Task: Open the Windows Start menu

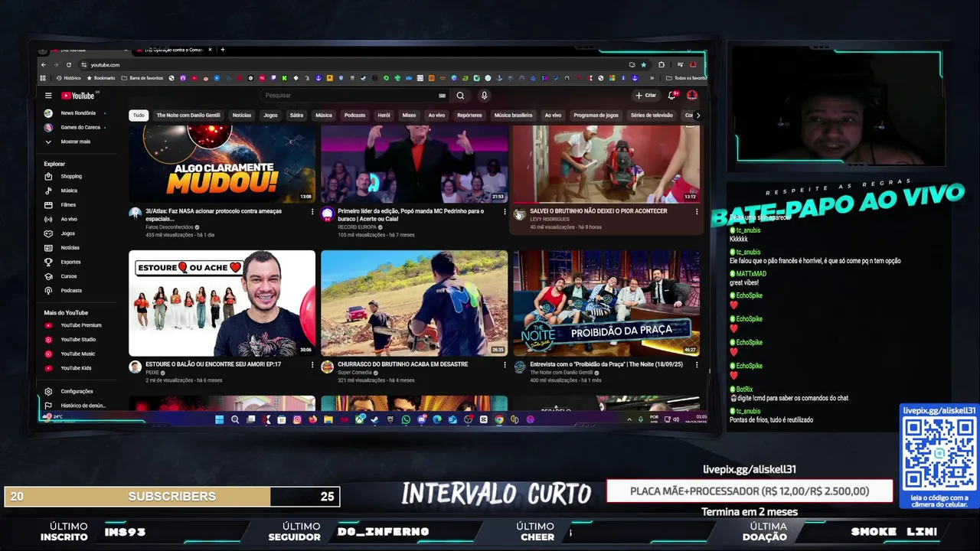Action: click(x=219, y=419)
